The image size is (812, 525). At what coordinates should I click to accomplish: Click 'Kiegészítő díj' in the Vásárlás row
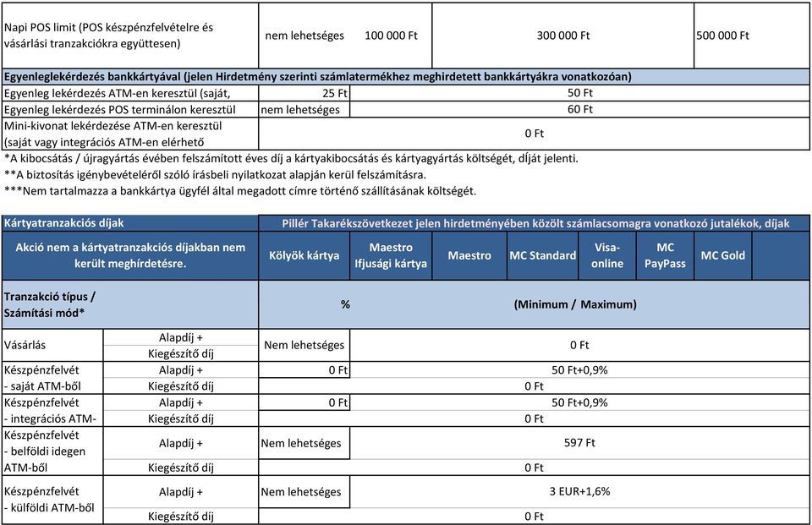(x=181, y=353)
